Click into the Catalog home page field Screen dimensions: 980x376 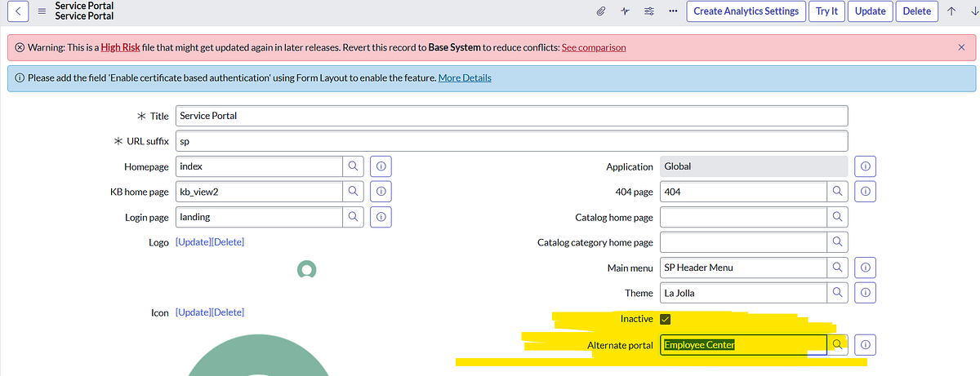pos(743,217)
